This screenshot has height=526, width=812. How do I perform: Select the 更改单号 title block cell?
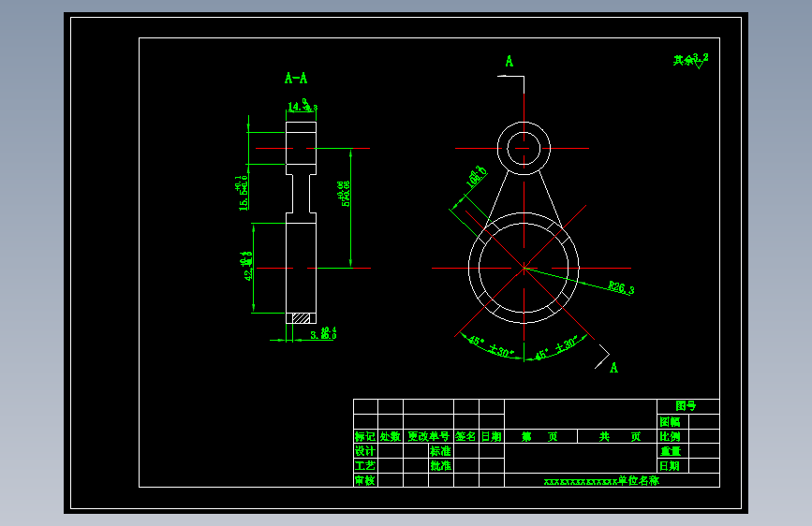[x=428, y=436]
